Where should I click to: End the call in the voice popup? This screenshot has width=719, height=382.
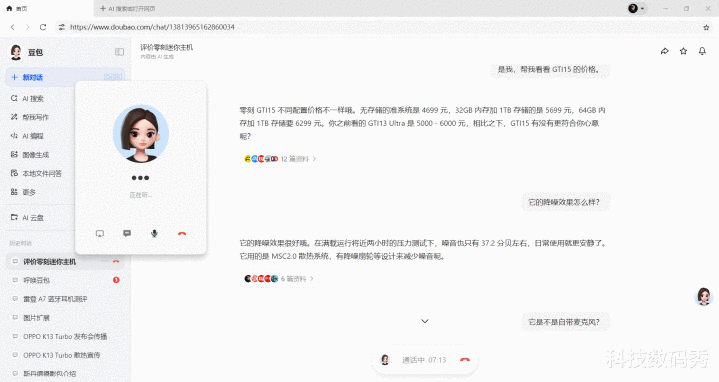click(x=182, y=233)
